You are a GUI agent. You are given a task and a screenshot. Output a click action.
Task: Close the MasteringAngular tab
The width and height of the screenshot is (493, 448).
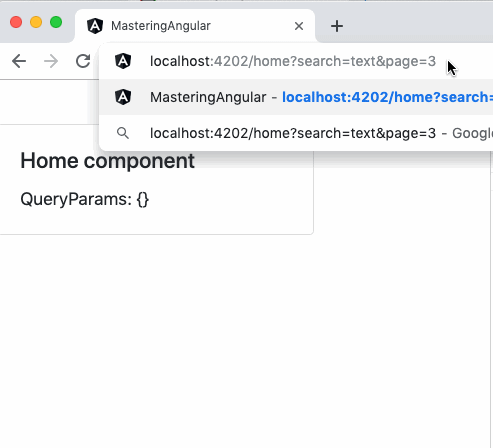click(299, 26)
